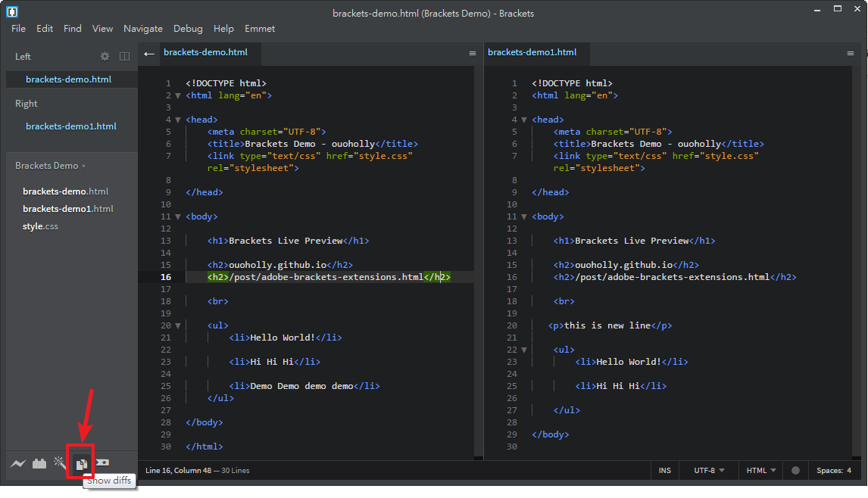The height and width of the screenshot is (498, 868).
Task: Toggle INS insert/overwrite mode
Action: [664, 470]
